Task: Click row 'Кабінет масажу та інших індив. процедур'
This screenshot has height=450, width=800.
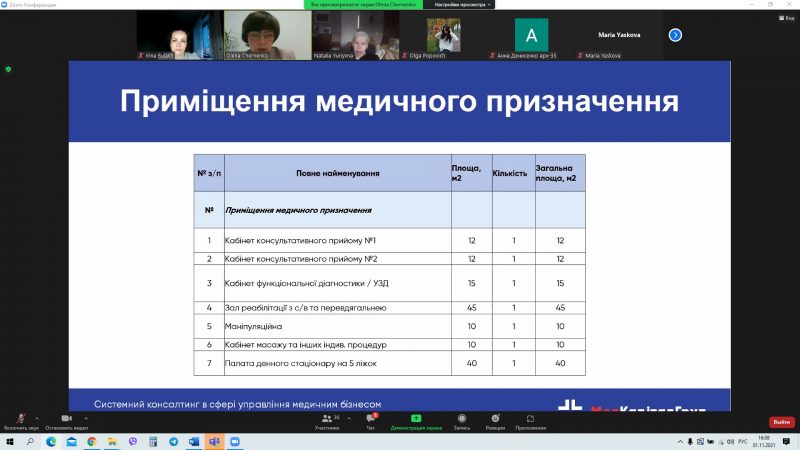Action: click(x=389, y=345)
